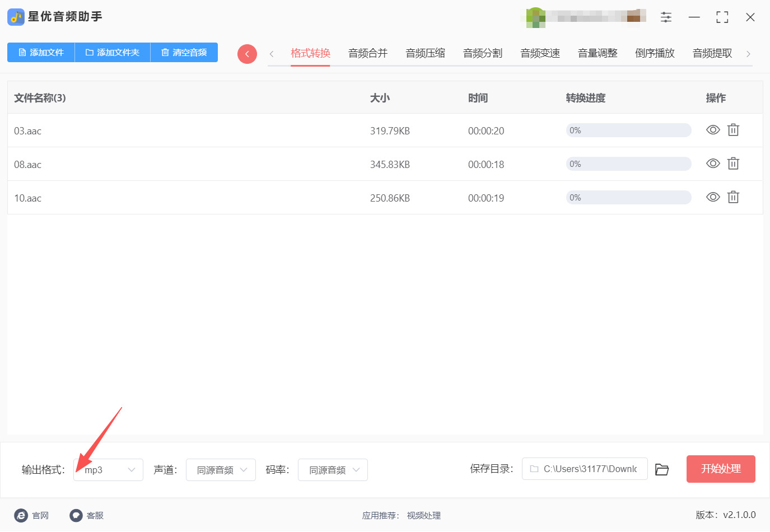
Task: Go to the 音频提取 tab
Action: pyautogui.click(x=712, y=53)
